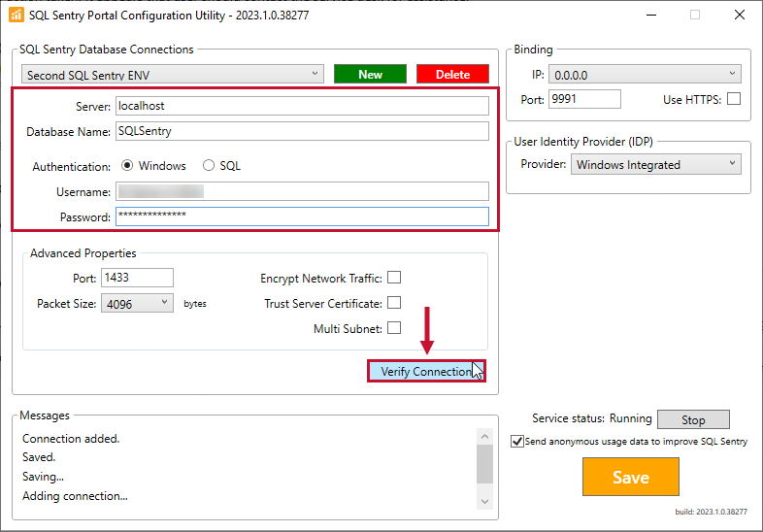This screenshot has width=763, height=532.
Task: Click the 'Connection added.' message line
Action: [71, 439]
